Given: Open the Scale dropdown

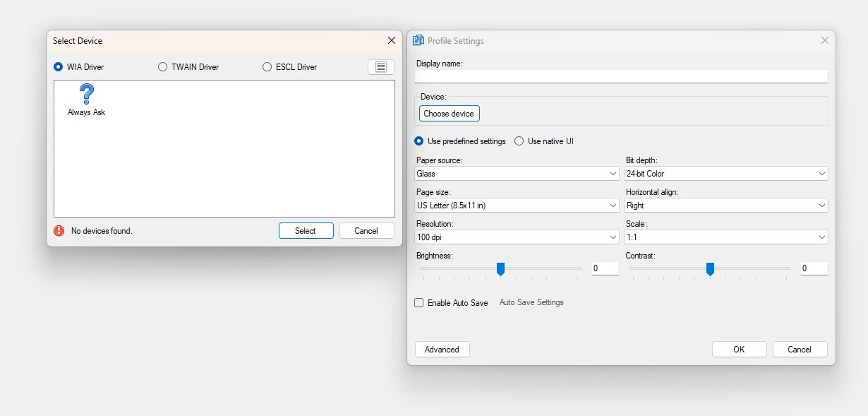Looking at the screenshot, I should tap(725, 237).
